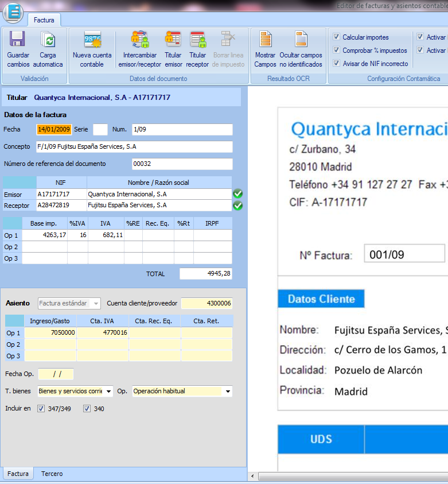Click the Fecha field 14/01/2009
448x484 pixels.
point(54,129)
